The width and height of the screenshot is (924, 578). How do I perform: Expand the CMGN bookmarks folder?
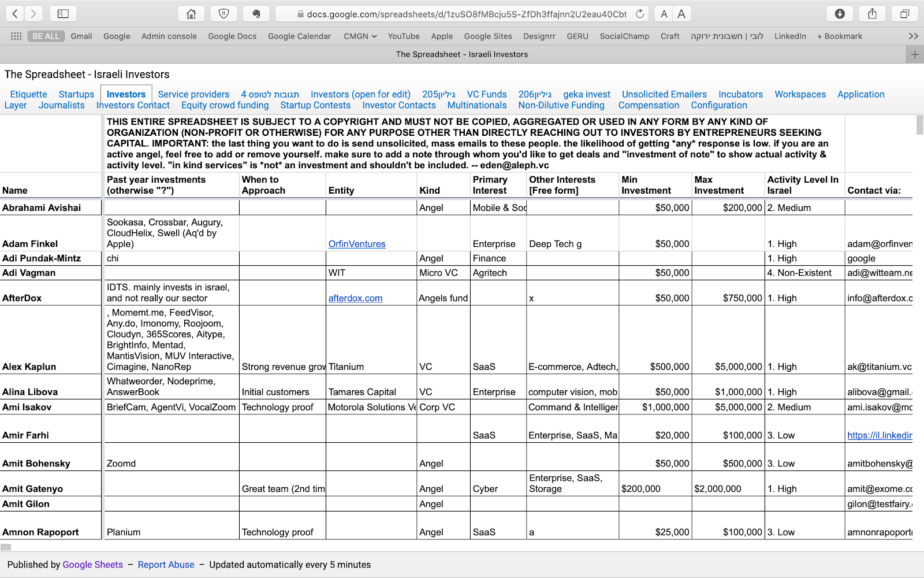click(x=360, y=36)
